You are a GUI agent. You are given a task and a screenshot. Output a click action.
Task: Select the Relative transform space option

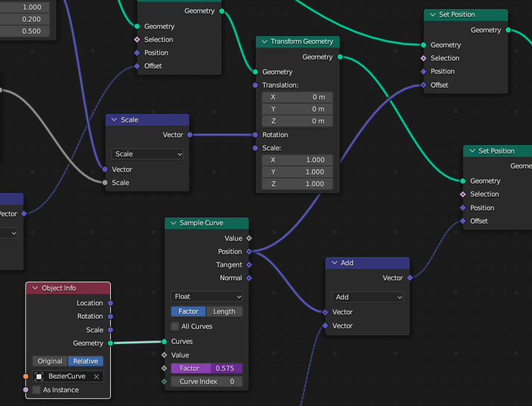[x=86, y=361]
